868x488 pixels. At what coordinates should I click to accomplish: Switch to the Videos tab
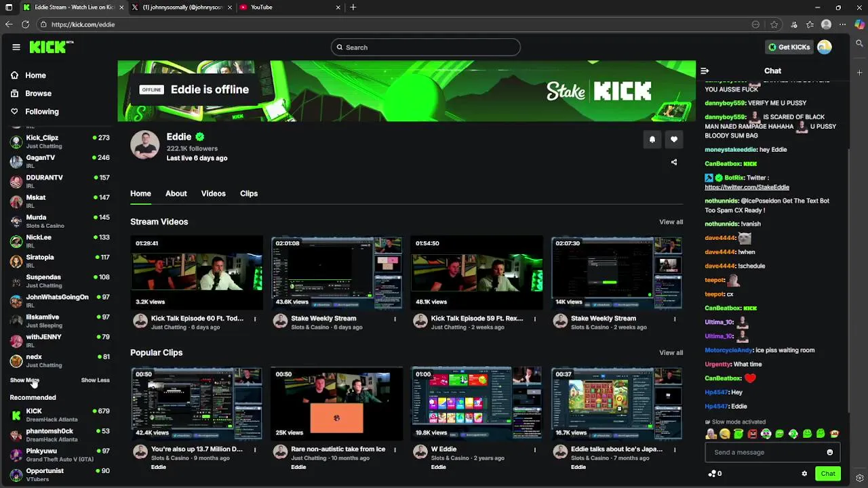click(x=213, y=194)
